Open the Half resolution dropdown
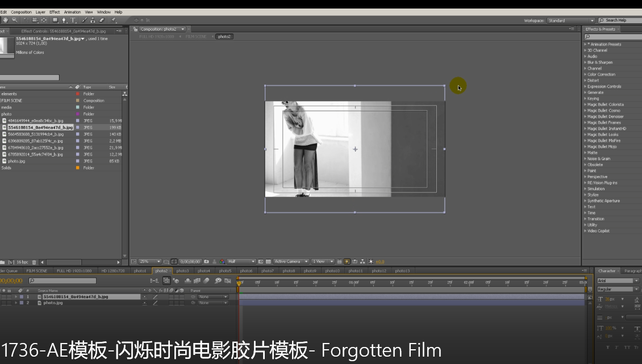This screenshot has height=364, width=642. [241, 262]
